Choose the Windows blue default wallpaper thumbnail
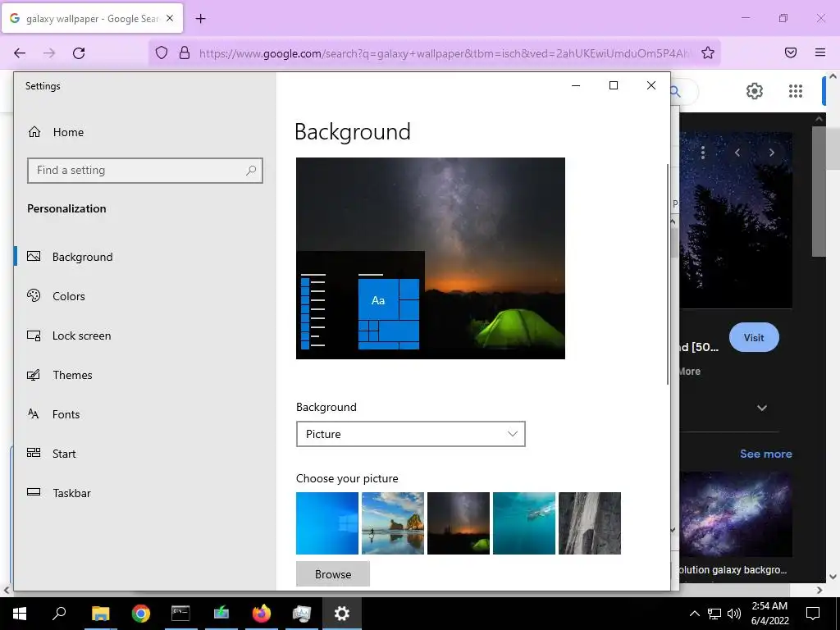840x630 pixels. pos(326,523)
